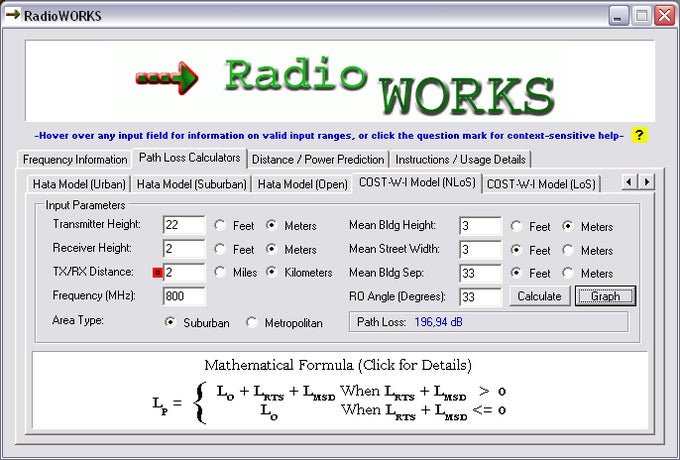Focus the Transmitter Height input field
The width and height of the screenshot is (680, 460).
click(x=184, y=225)
